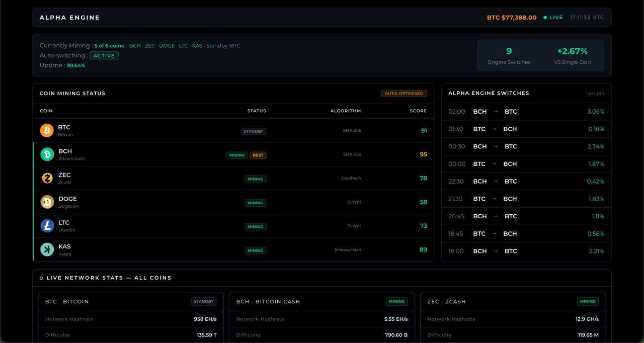Click the Bitcoin coin icon
The height and width of the screenshot is (343, 644).
click(47, 131)
